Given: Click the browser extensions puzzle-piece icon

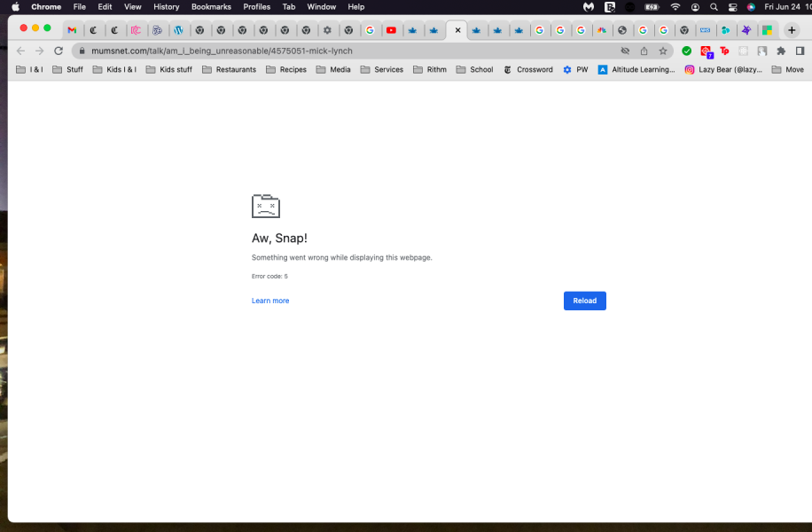Looking at the screenshot, I should [x=780, y=51].
